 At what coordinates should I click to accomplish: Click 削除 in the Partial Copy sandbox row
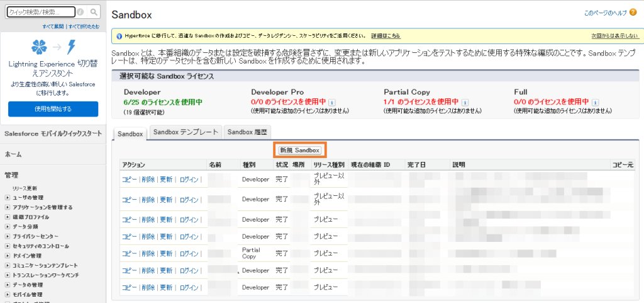point(148,253)
